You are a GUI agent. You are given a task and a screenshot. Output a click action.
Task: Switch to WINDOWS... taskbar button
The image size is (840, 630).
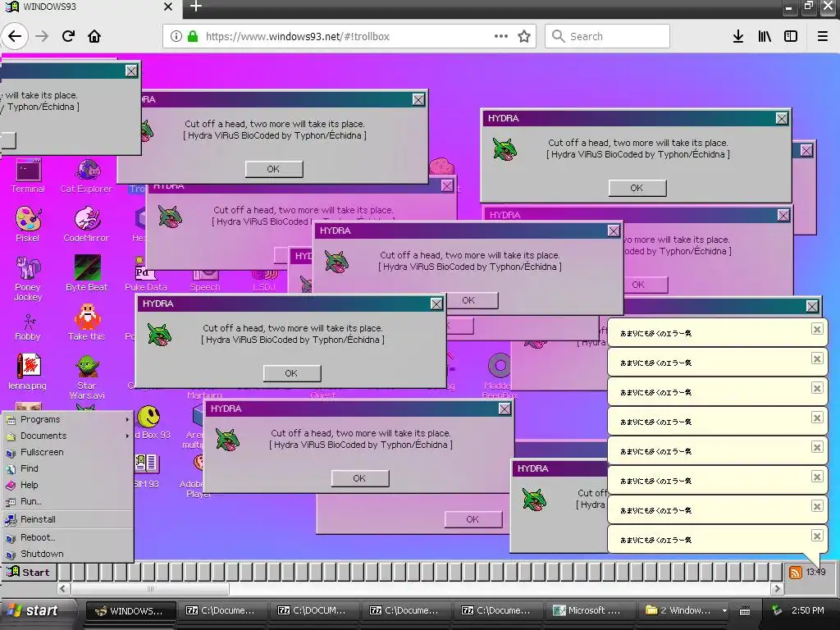click(131, 610)
